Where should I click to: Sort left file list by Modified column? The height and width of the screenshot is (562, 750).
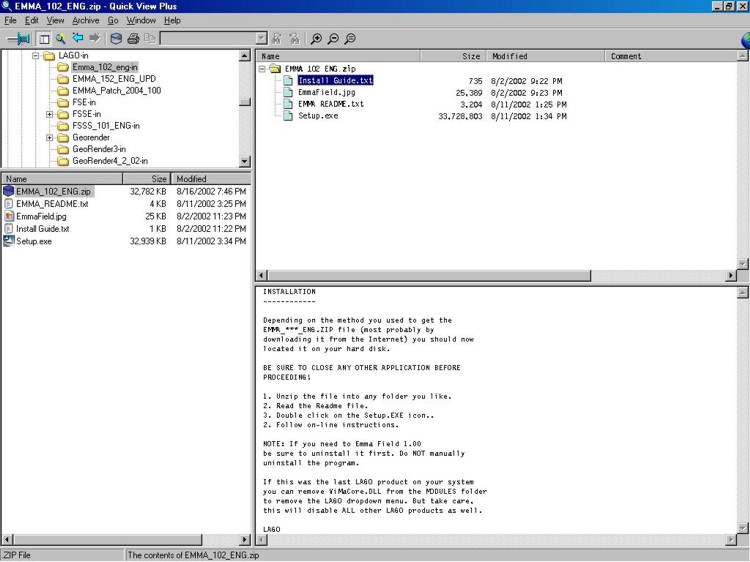[210, 179]
